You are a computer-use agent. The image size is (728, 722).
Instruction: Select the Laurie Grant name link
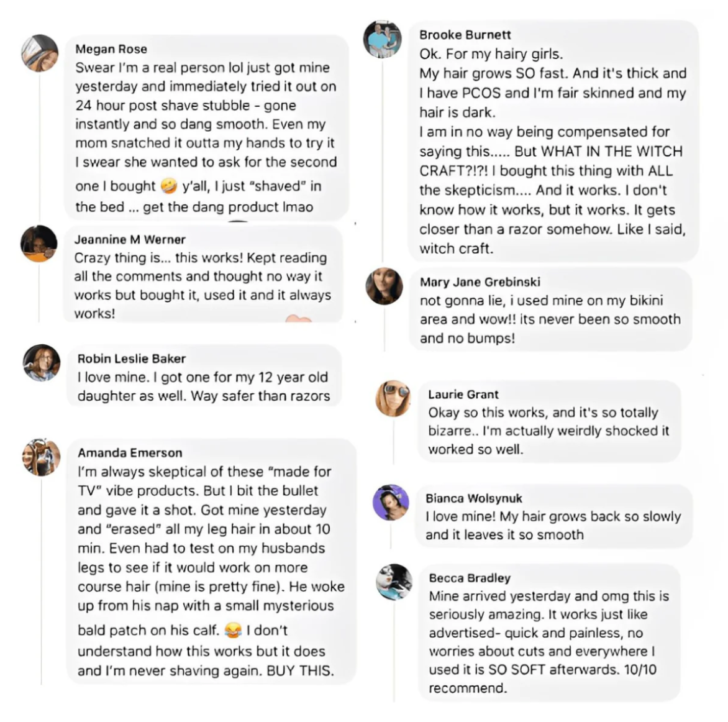click(463, 395)
